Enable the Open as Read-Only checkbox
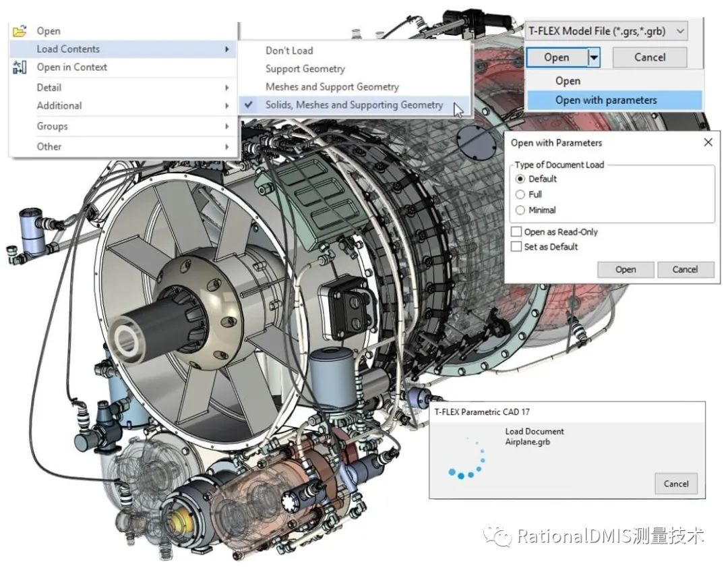728x568 pixels. pyautogui.click(x=516, y=231)
